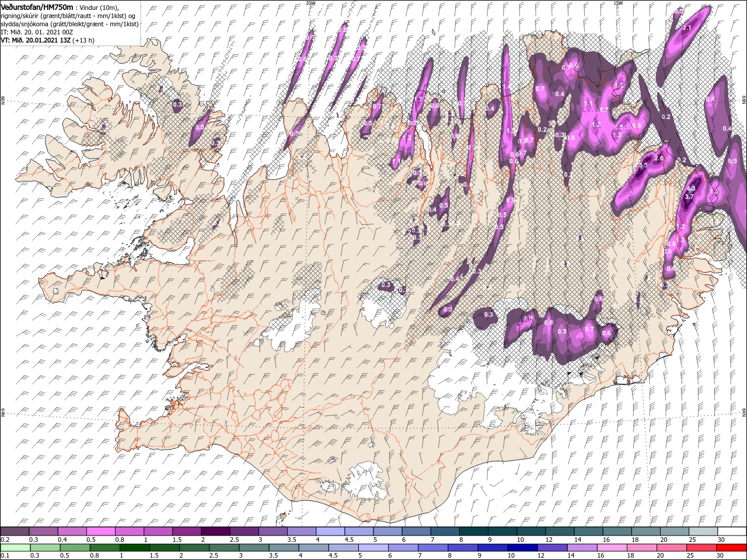Image resolution: width=747 pixels, height=560 pixels.
Task: Click the '30' label on the lower rain scale
Action: 720,555
